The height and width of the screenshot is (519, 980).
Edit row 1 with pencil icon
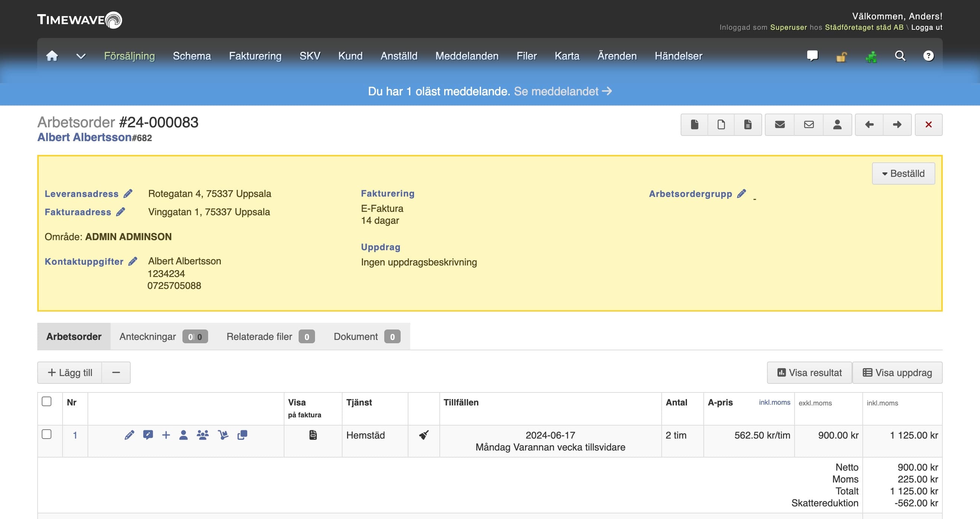(x=129, y=435)
